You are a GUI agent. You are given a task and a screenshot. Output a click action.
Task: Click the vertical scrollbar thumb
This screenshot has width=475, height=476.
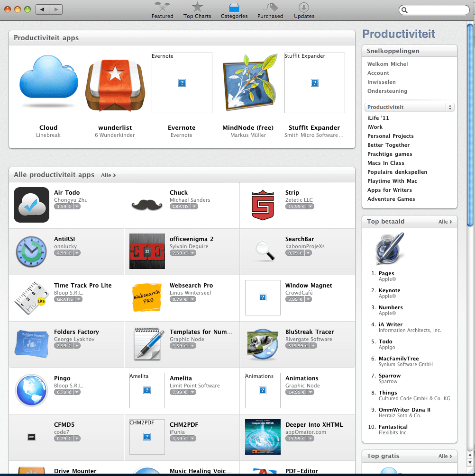(x=470, y=125)
